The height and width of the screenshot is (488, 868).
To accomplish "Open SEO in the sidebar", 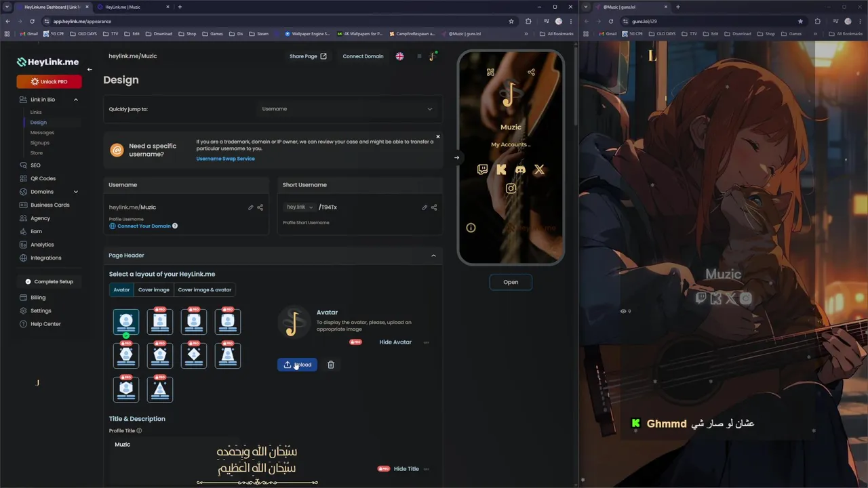I will pos(35,165).
